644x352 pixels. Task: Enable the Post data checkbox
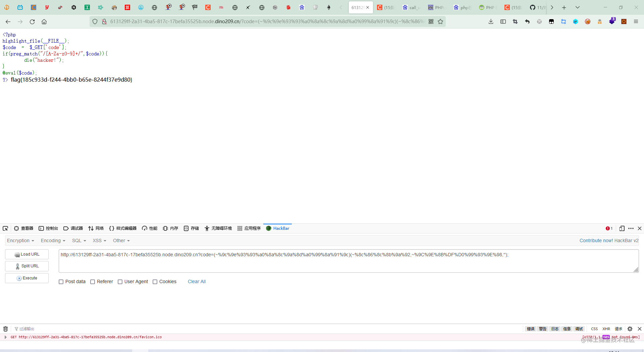[61, 282]
